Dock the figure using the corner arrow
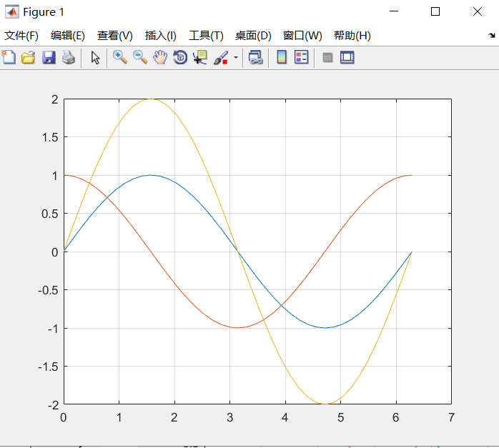499x448 pixels. tap(492, 35)
